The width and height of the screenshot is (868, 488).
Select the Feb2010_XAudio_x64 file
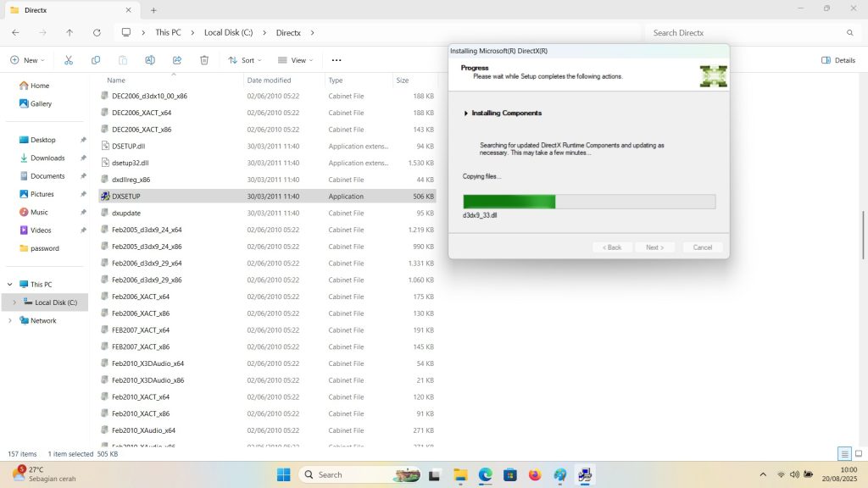(267, 430)
